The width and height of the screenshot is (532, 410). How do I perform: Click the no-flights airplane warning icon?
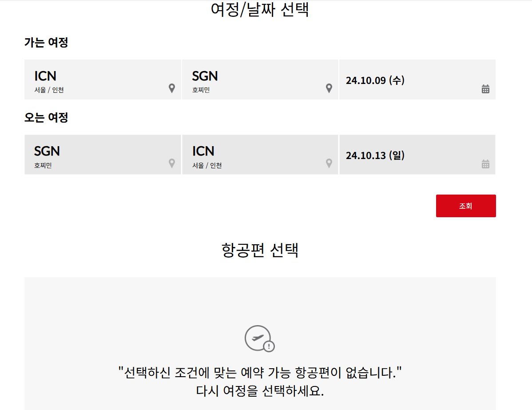pyautogui.click(x=260, y=339)
